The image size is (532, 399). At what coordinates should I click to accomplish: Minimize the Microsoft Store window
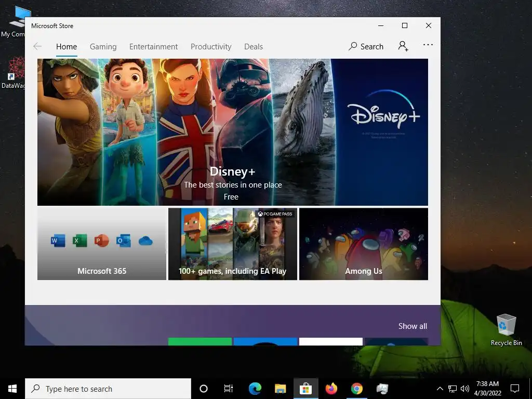pos(381,25)
